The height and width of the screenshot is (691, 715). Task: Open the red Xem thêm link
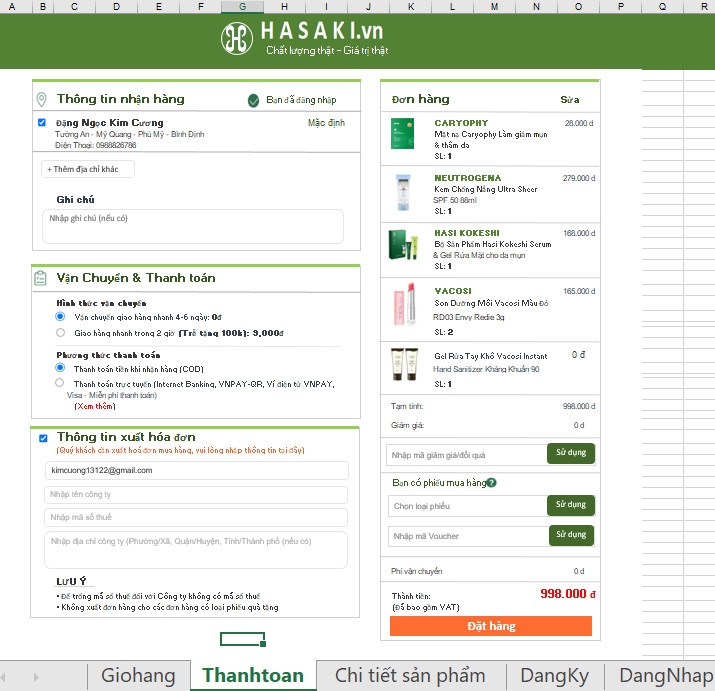coord(95,406)
